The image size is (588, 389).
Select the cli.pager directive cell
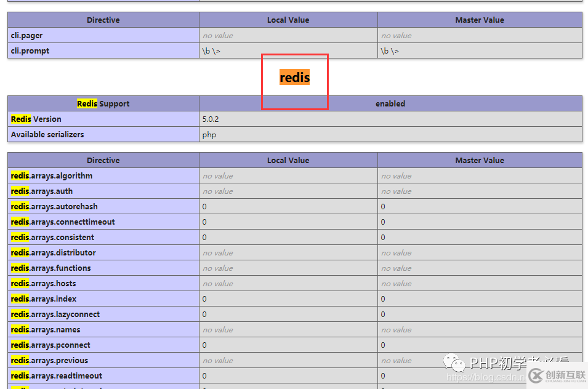tap(103, 35)
